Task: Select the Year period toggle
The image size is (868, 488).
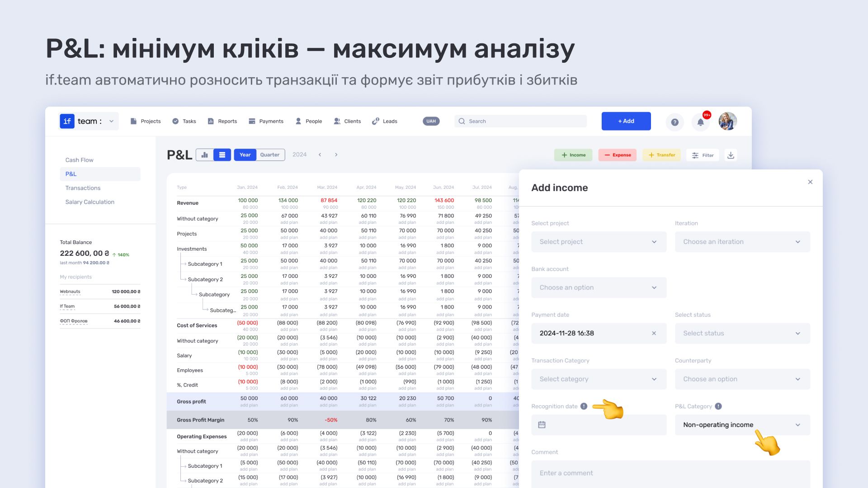Action: tap(245, 155)
